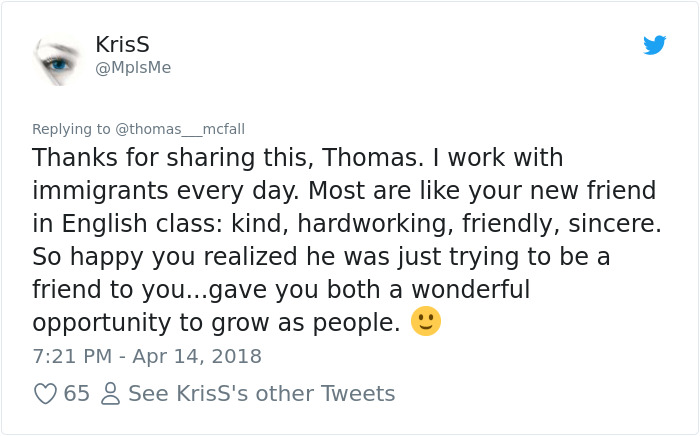Click the Twitter bird logo
700x436 pixels.
[655, 45]
